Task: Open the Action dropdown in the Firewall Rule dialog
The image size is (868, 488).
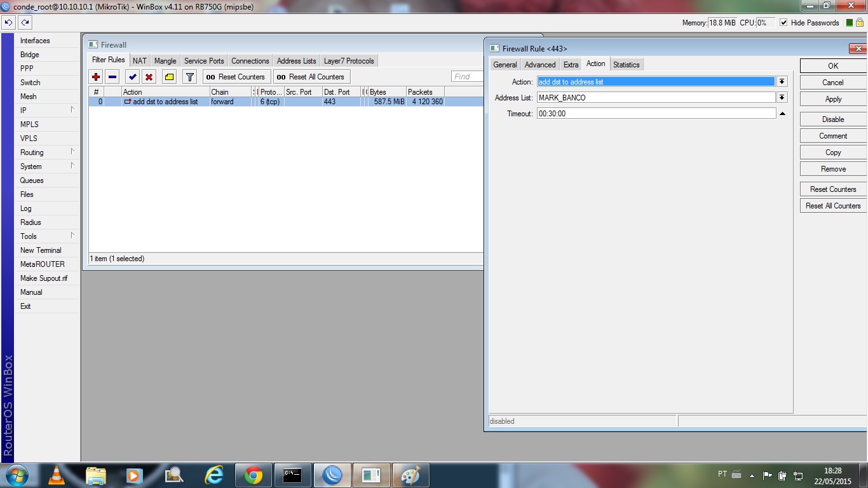Action: click(x=782, y=82)
